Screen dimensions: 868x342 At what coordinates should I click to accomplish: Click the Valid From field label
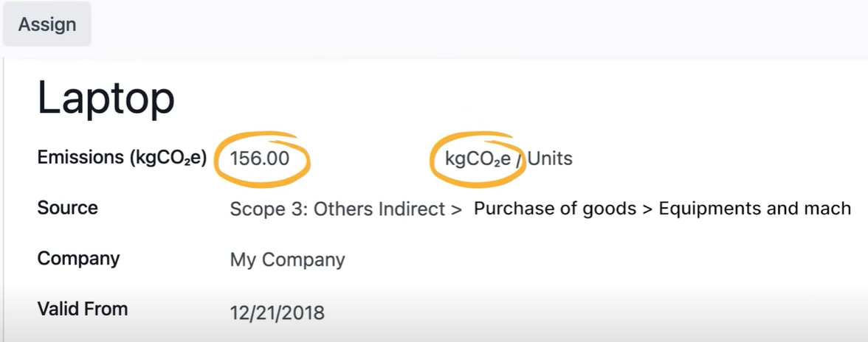[x=82, y=309]
